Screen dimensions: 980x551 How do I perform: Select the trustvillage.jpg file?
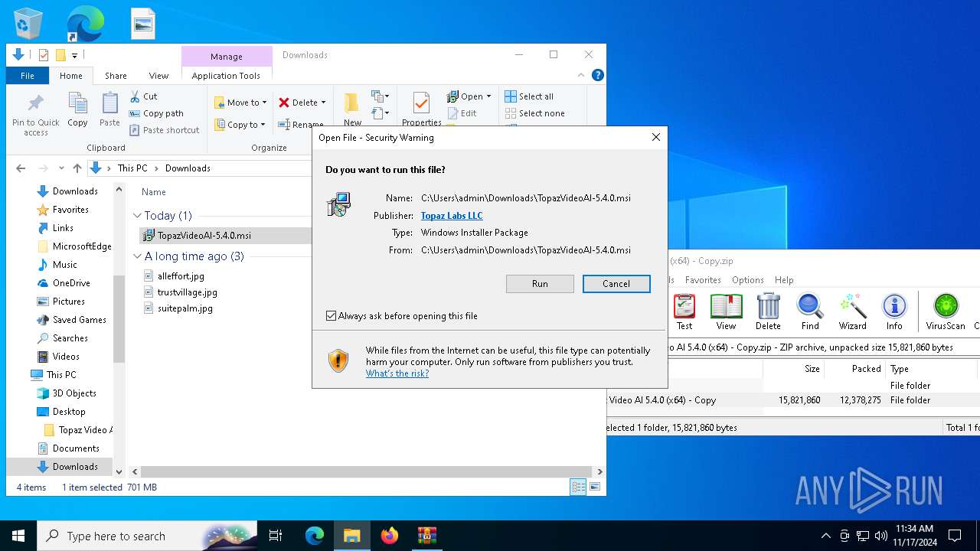tap(188, 292)
